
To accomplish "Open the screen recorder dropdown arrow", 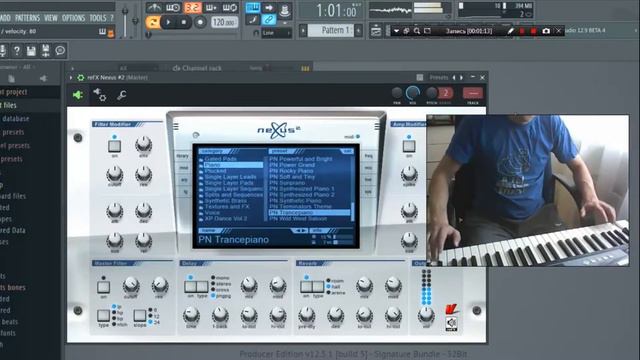I will tap(396, 31).
